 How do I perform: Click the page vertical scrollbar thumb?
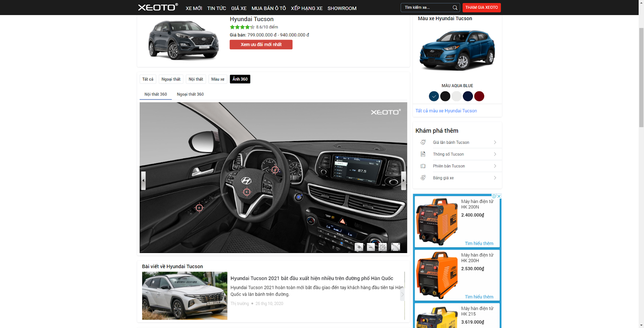click(x=641, y=77)
